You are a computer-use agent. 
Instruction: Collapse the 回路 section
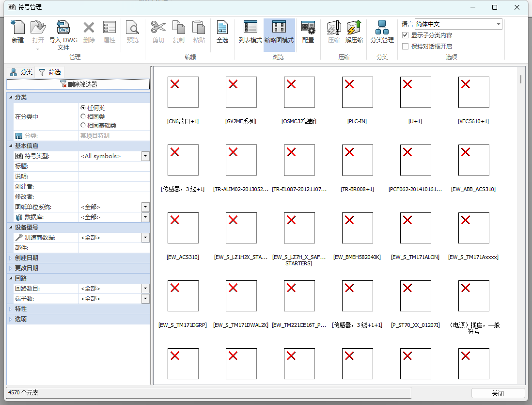coord(10,278)
